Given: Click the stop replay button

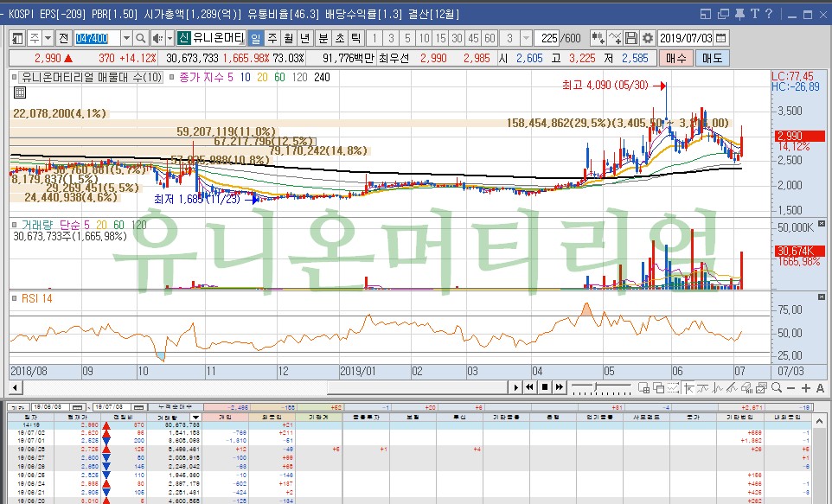Looking at the screenshot, I should [544, 388].
